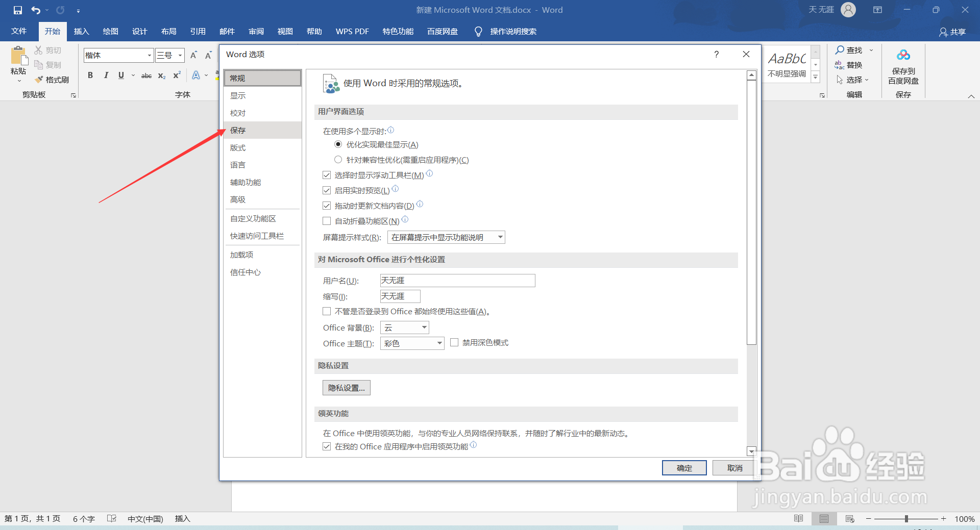
Task: Switch to Print Layout view in status bar
Action: pos(824,519)
